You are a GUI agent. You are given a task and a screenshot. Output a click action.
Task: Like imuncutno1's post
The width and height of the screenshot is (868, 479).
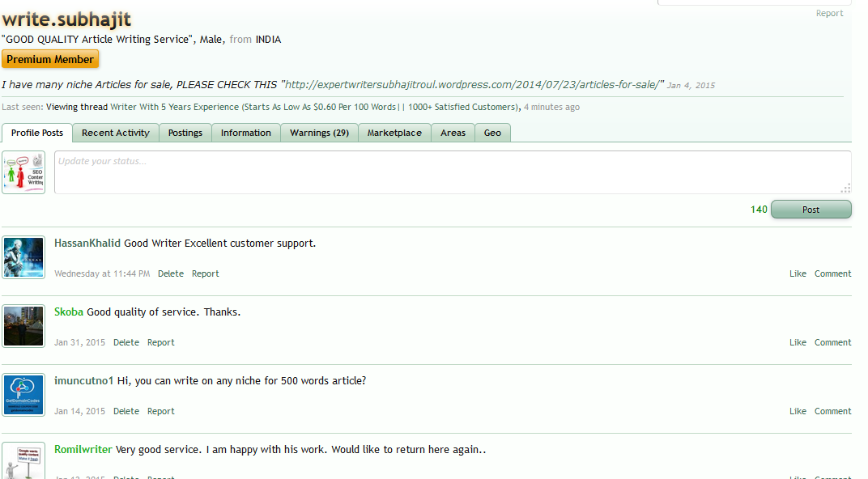[798, 411]
